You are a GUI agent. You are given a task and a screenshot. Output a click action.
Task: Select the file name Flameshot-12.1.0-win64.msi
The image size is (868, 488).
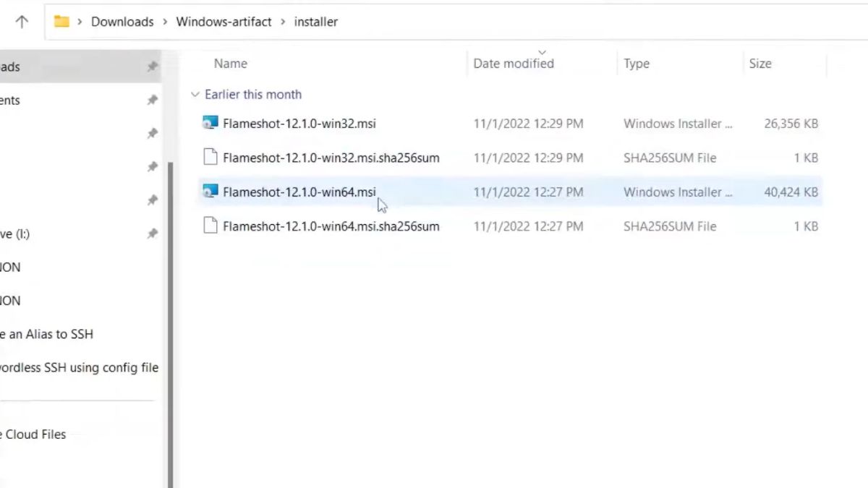299,192
